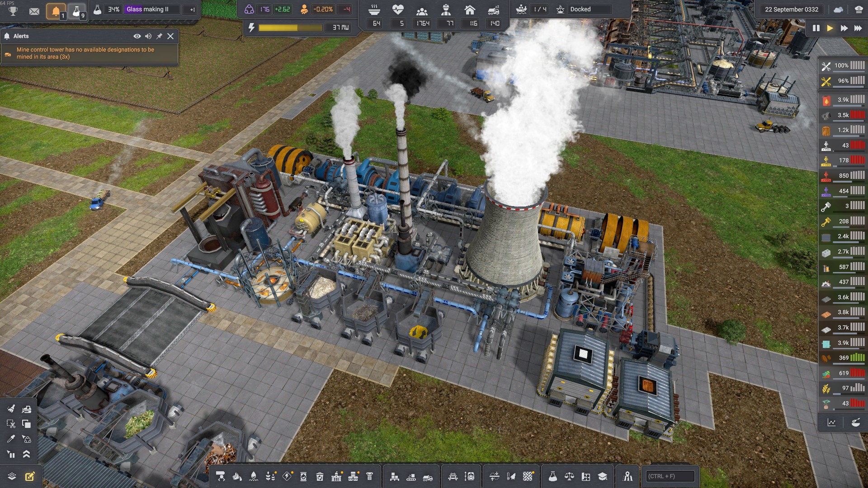Open the farming crops build category
This screenshot has width=868, height=488.
(270, 476)
